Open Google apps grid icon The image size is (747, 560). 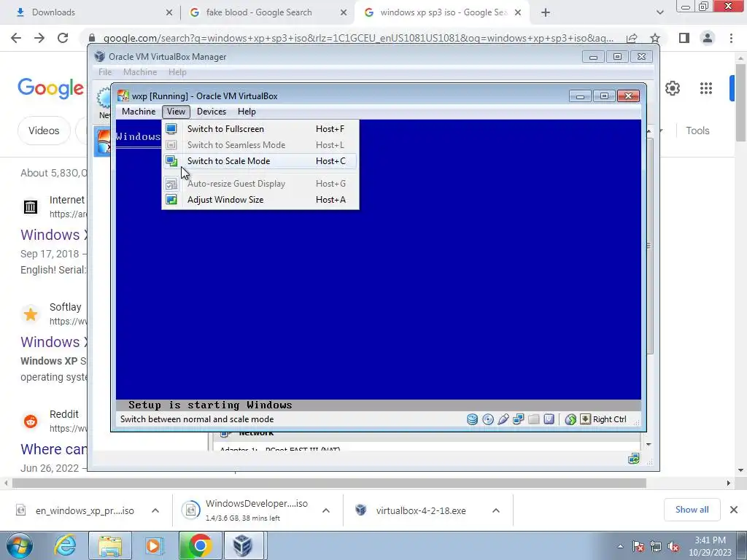(706, 88)
